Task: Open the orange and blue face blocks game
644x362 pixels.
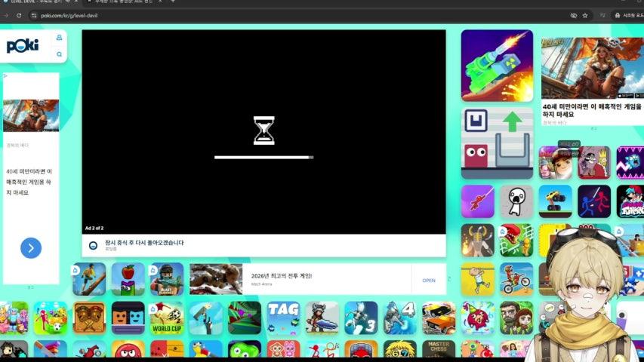Action: (128, 318)
